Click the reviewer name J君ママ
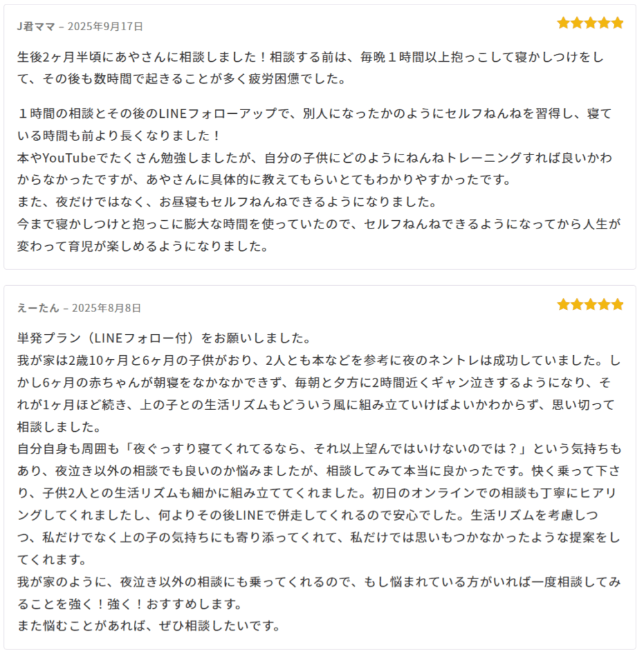644x659 pixels. [x=36, y=26]
